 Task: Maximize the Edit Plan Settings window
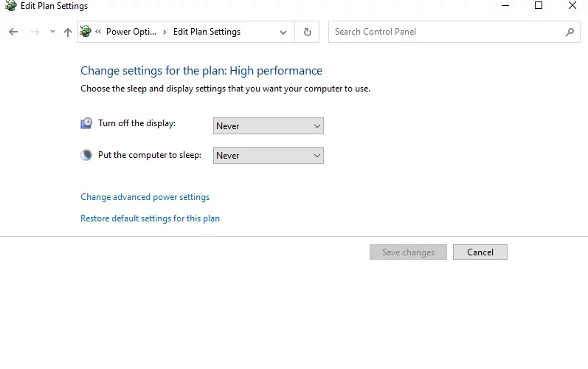click(539, 5)
